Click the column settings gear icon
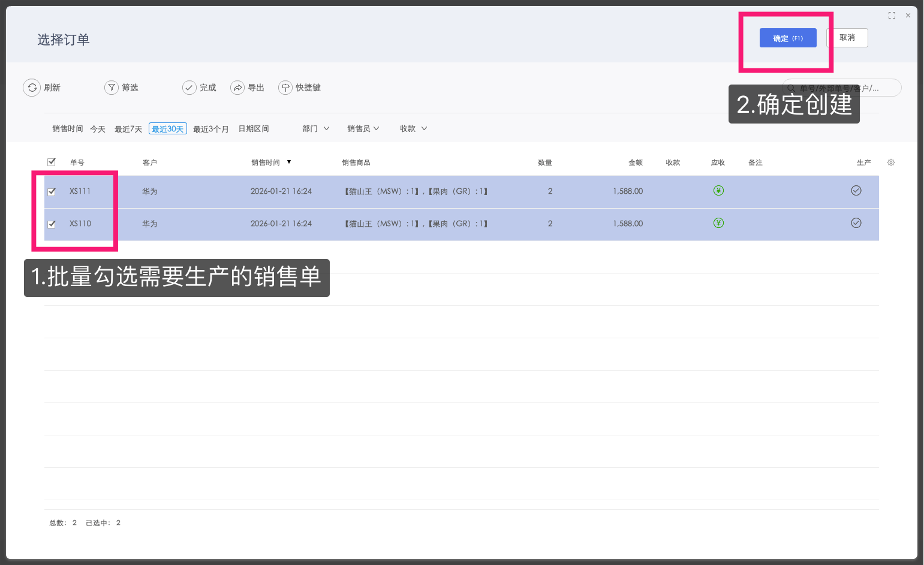924x565 pixels. coord(891,163)
